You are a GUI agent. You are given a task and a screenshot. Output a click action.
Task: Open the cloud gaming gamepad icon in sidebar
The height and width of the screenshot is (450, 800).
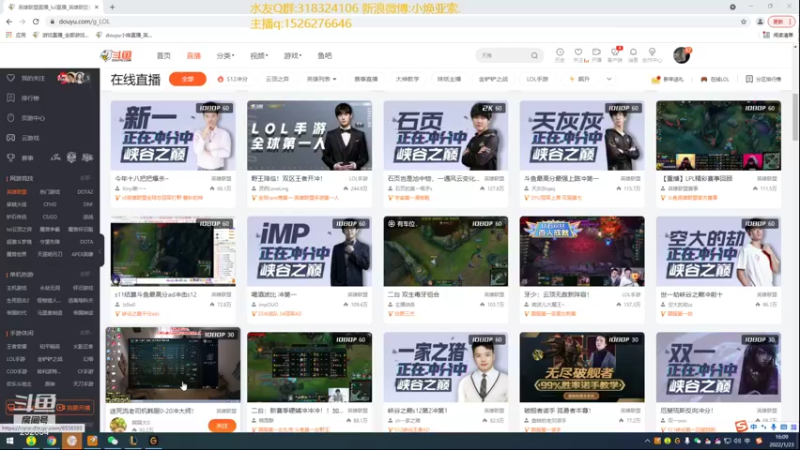(11, 138)
